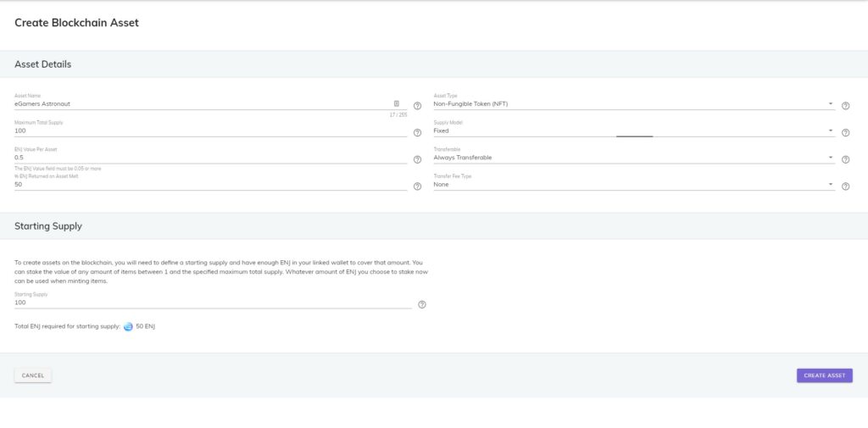Expand the Supply Model dropdown set to Fixed
Image resolution: width=868 pixels, height=428 pixels.
coord(634,131)
